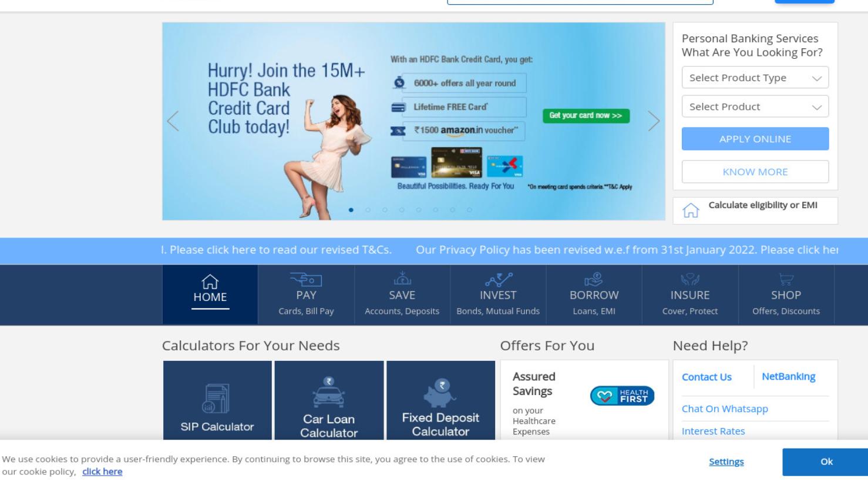Advance to next banner slide arrow
868x492 pixels.
tap(654, 121)
